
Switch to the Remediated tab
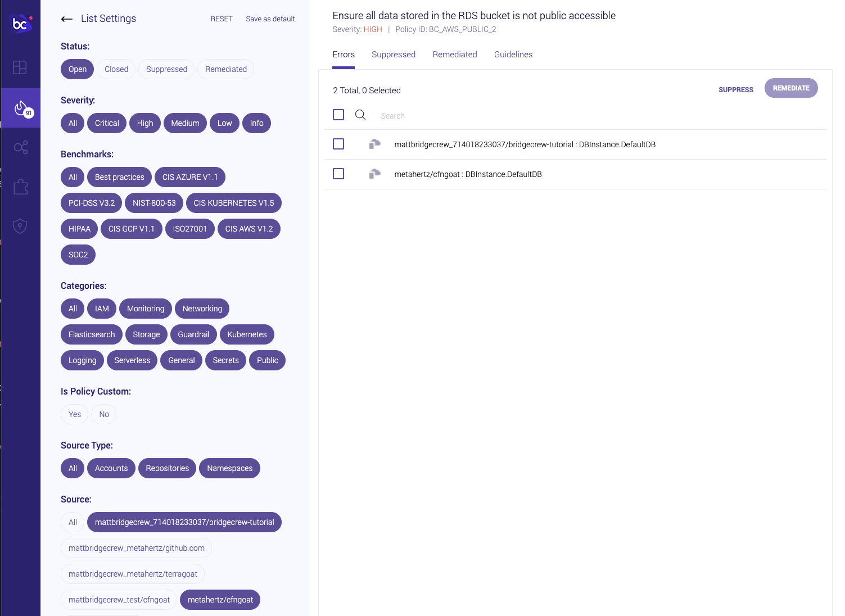455,55
